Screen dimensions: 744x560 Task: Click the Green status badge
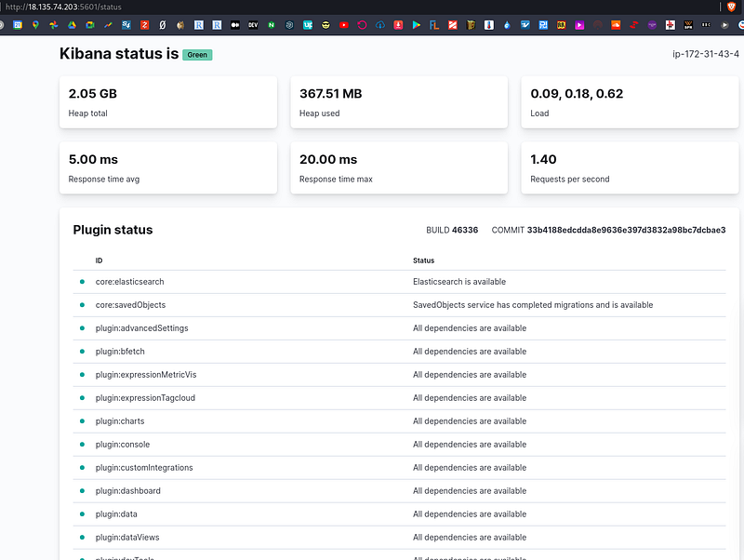tap(197, 55)
